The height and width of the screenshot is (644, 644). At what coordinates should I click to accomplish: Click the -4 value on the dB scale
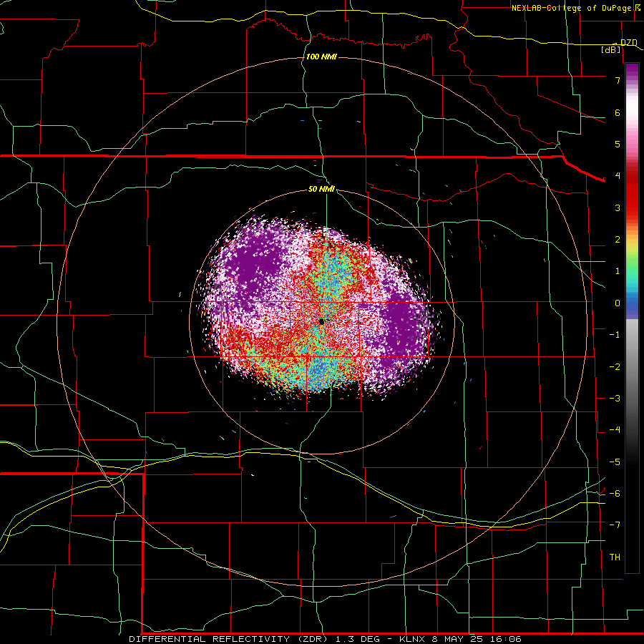click(615, 430)
